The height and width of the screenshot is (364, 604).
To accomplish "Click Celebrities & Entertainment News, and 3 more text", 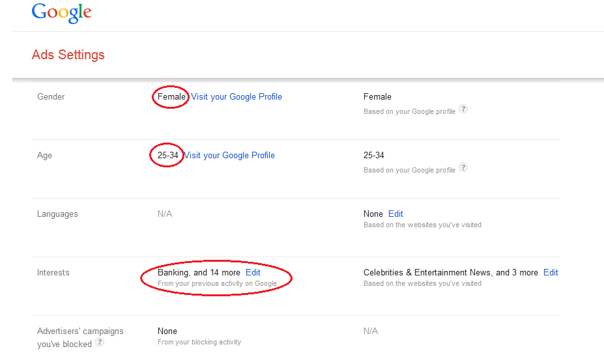I will pyautogui.click(x=450, y=272).
